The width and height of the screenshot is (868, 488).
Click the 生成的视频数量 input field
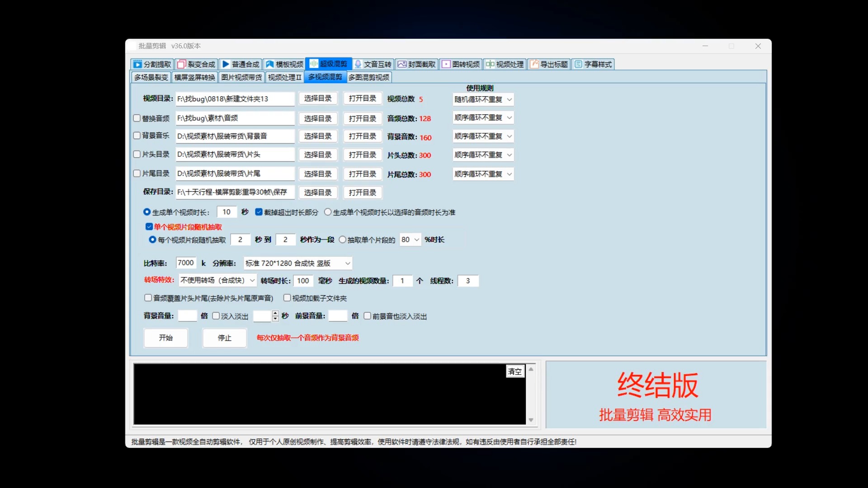403,281
